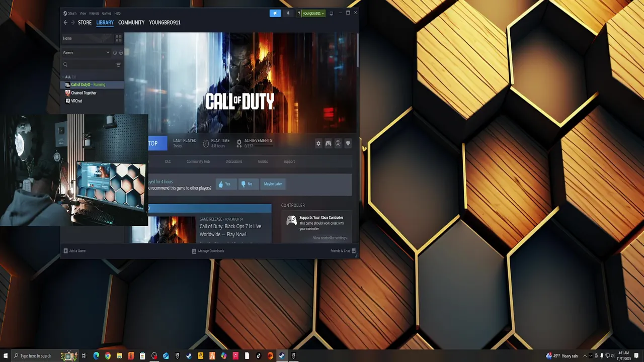Open controller layout icon
Image resolution: width=644 pixels, height=362 pixels.
pyautogui.click(x=328, y=143)
